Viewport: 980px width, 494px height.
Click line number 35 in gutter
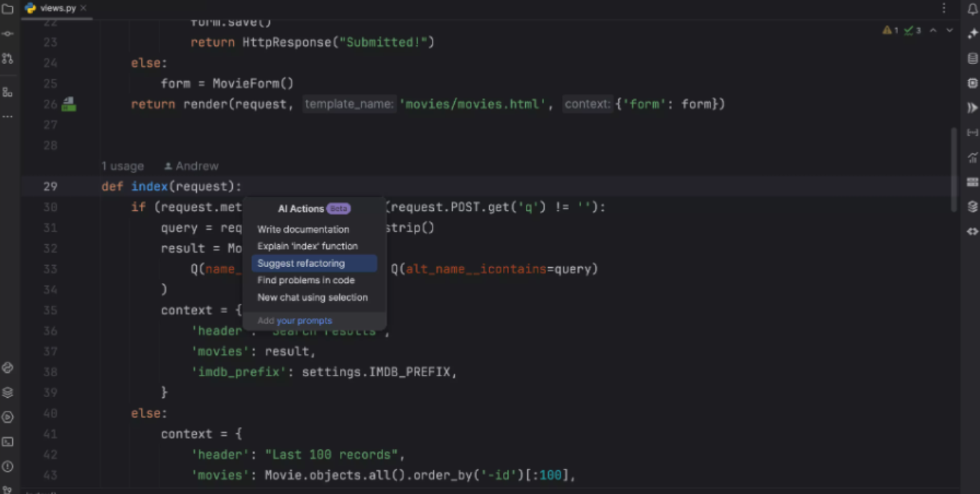pyautogui.click(x=50, y=310)
